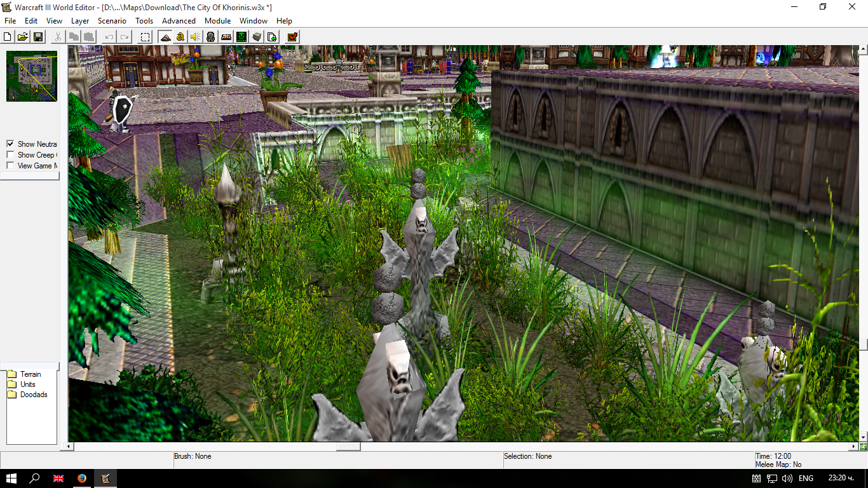Click the ENG language indicator
868x488 pixels.
pyautogui.click(x=806, y=478)
